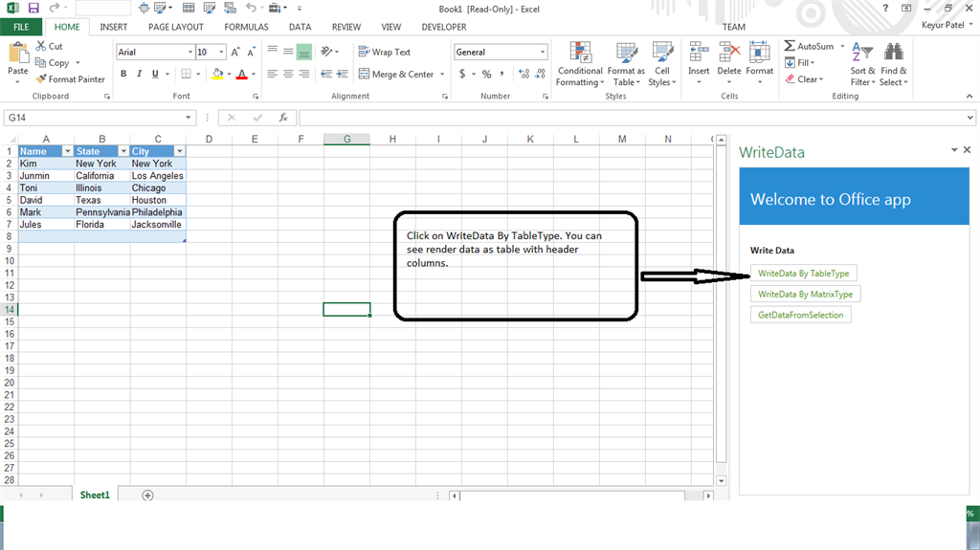Click the Orientation text angle icon
This screenshot has height=550, width=980.
pos(326,52)
